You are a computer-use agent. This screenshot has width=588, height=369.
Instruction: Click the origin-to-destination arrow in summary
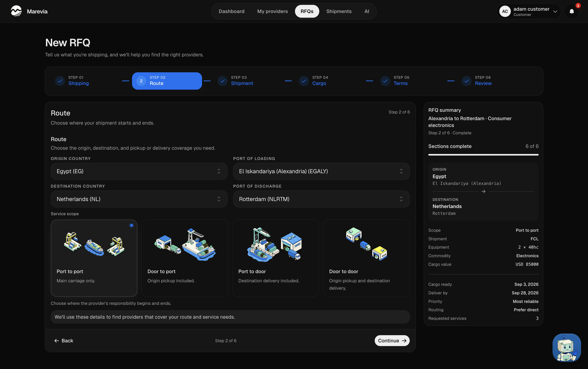483,191
